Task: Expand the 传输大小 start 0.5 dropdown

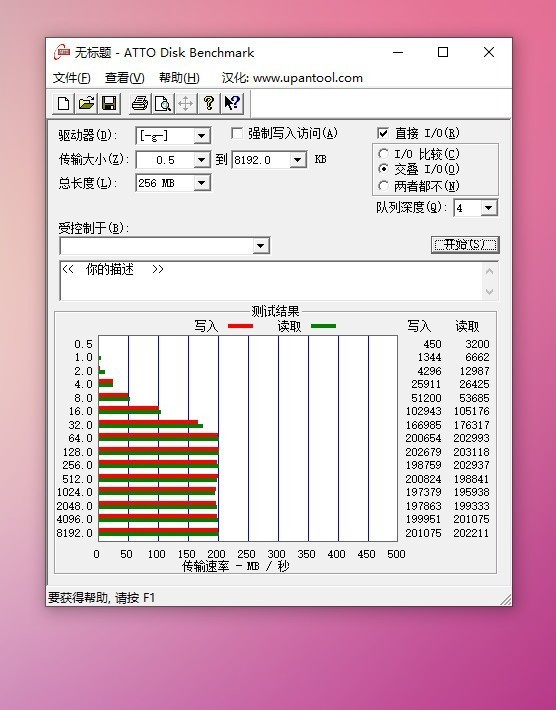Action: click(201, 159)
